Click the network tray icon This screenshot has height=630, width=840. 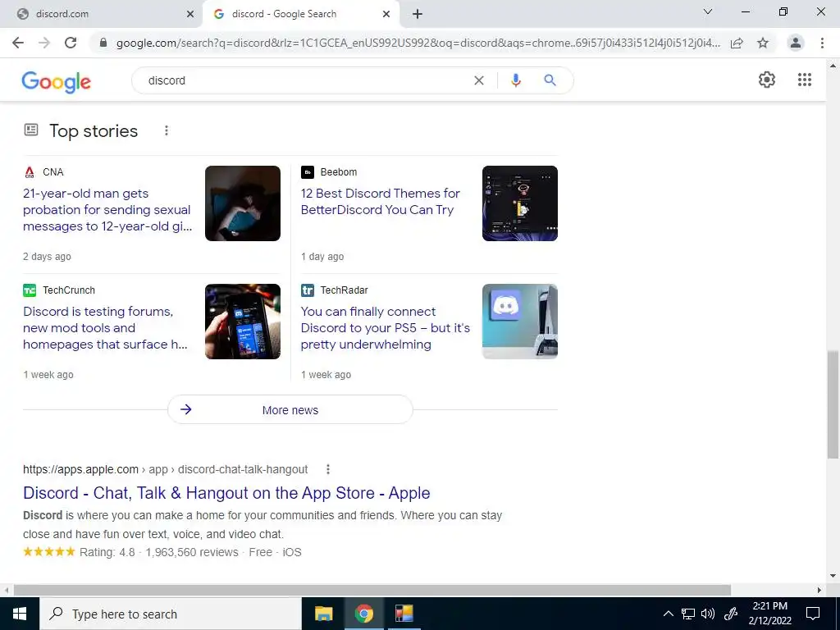pyautogui.click(x=688, y=614)
